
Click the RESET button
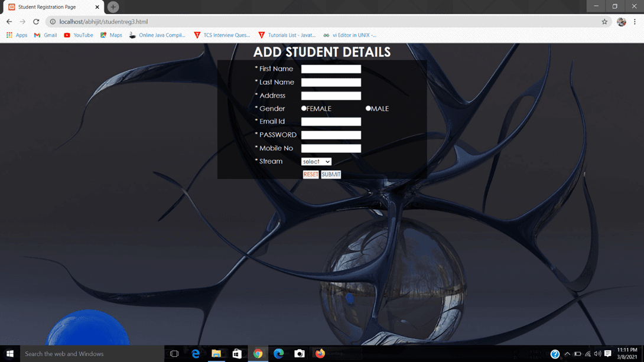click(311, 174)
